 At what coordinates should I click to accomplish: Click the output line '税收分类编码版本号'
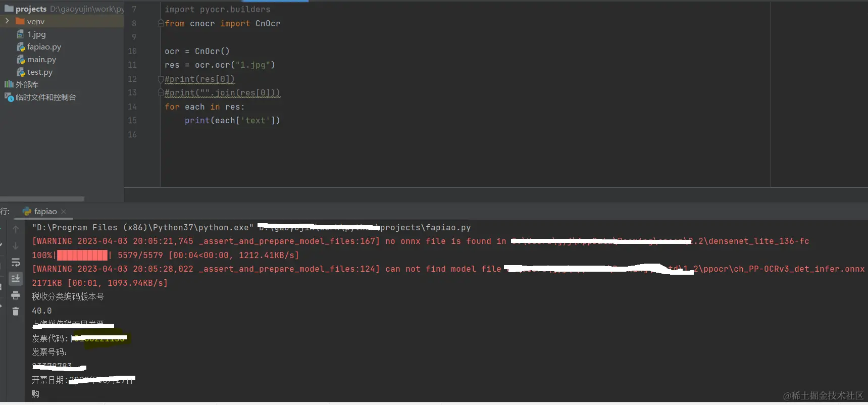point(68,297)
